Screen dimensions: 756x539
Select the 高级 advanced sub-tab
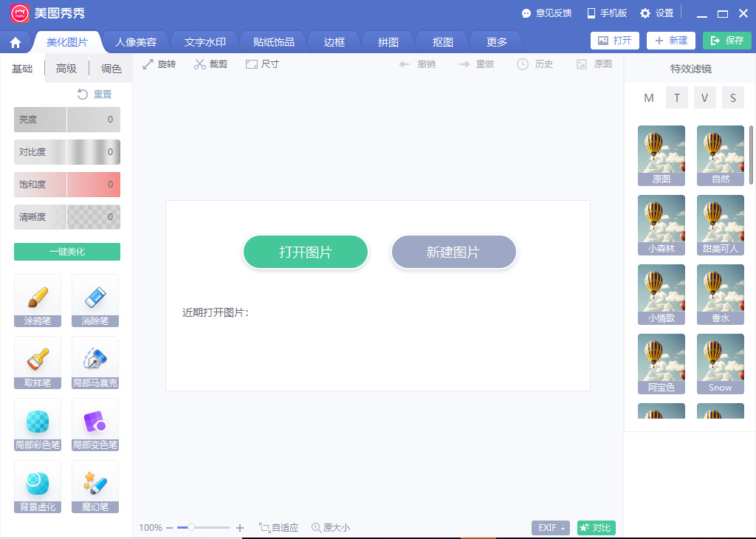click(66, 69)
